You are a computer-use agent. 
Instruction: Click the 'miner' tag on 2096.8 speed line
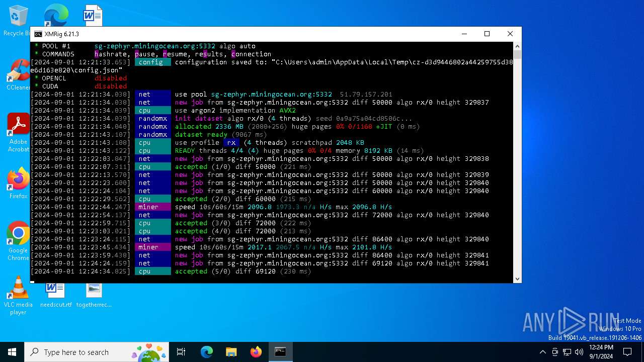[153, 207]
